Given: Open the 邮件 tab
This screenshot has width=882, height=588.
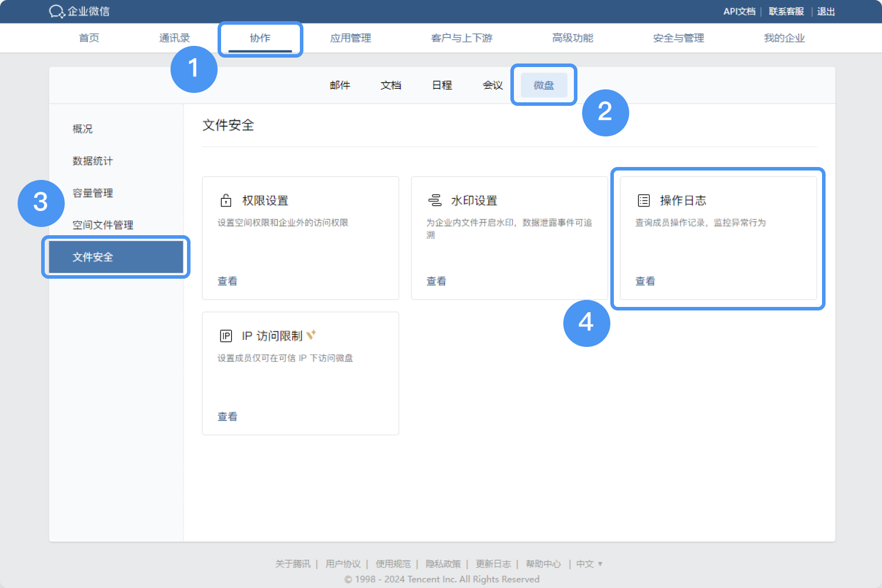Looking at the screenshot, I should click(x=340, y=85).
